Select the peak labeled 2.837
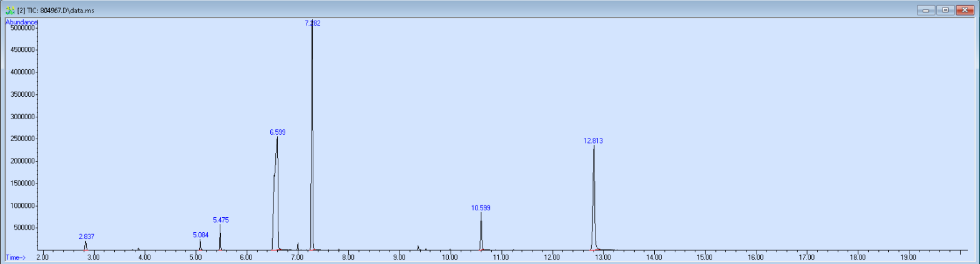Image resolution: width=980 pixels, height=264 pixels. tap(87, 237)
